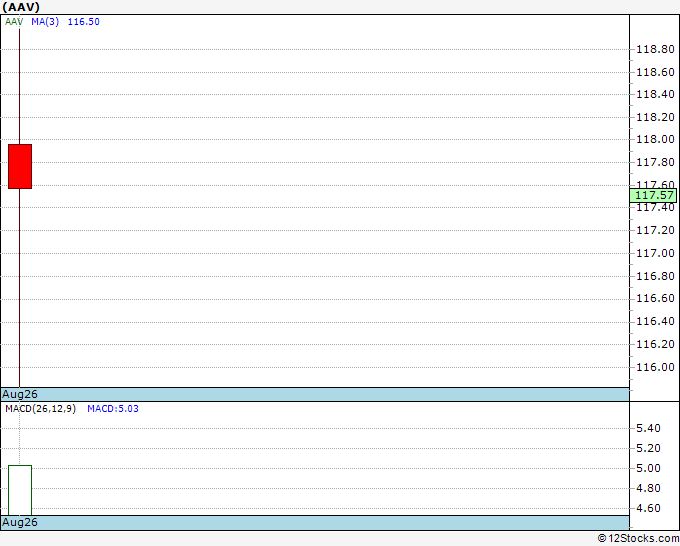Click the MACD:5.03 value label
The height and width of the screenshot is (546, 680).
[113, 409]
